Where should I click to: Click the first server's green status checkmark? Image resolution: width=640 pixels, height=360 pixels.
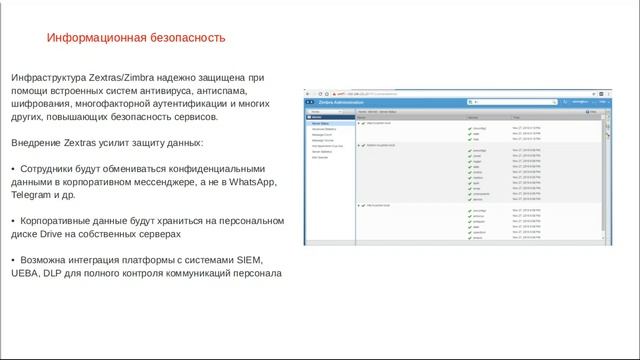363,123
